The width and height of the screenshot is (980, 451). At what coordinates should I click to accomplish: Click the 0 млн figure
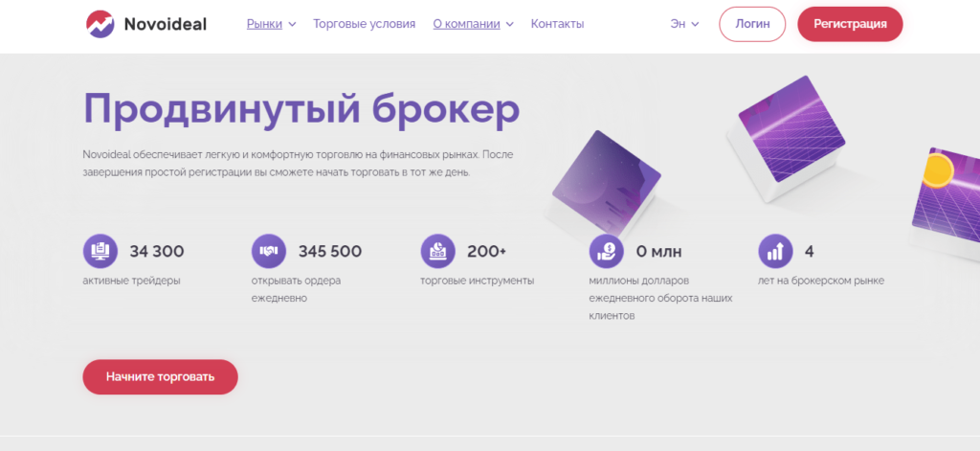658,252
